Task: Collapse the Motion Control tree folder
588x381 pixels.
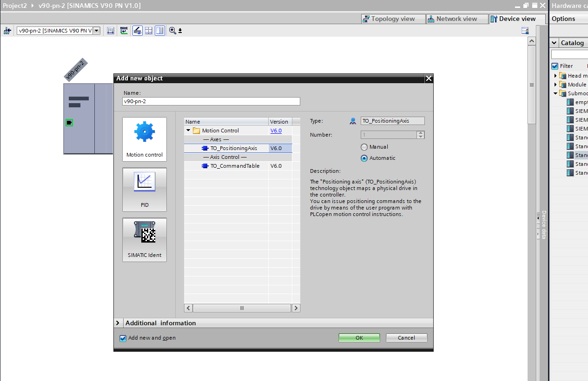Action: point(188,131)
